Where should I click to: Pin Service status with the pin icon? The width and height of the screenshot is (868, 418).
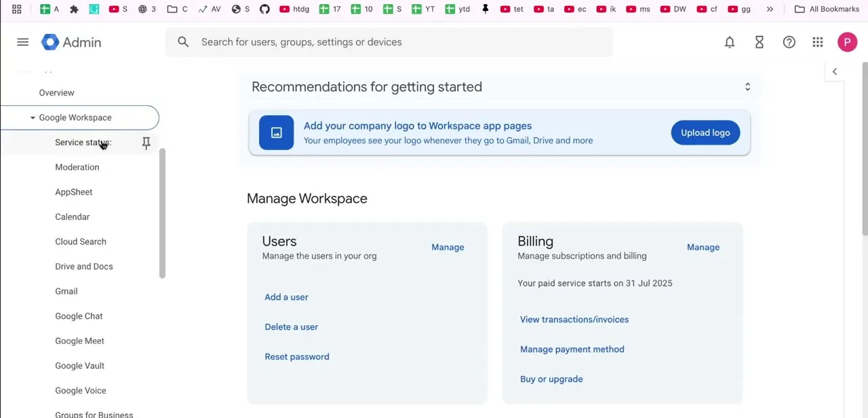(x=146, y=142)
